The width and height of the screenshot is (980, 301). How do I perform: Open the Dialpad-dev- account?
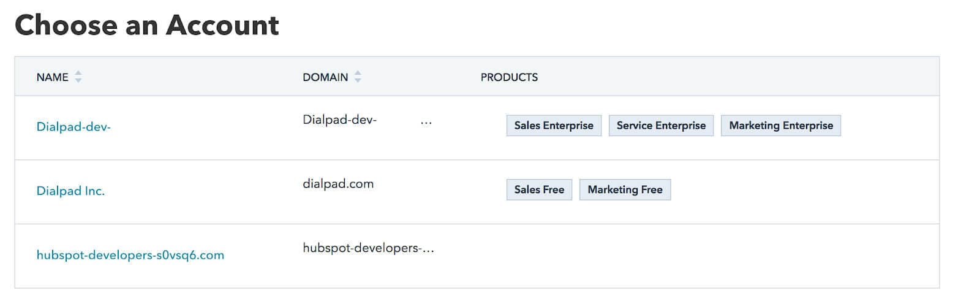pos(73,127)
